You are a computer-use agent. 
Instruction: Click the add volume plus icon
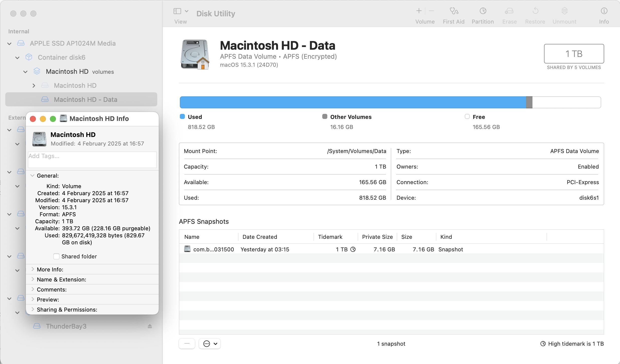tap(419, 11)
